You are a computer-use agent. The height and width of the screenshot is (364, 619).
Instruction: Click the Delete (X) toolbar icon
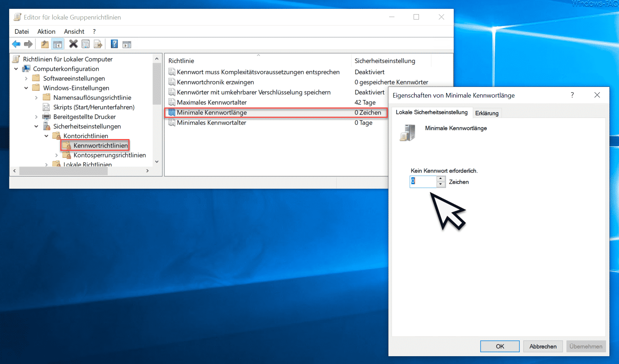pos(73,44)
